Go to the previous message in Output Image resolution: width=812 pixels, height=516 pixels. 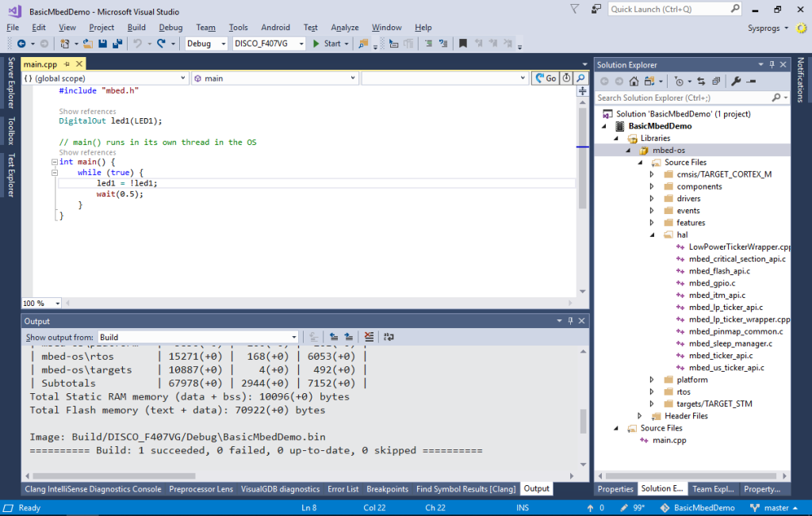[x=334, y=336]
